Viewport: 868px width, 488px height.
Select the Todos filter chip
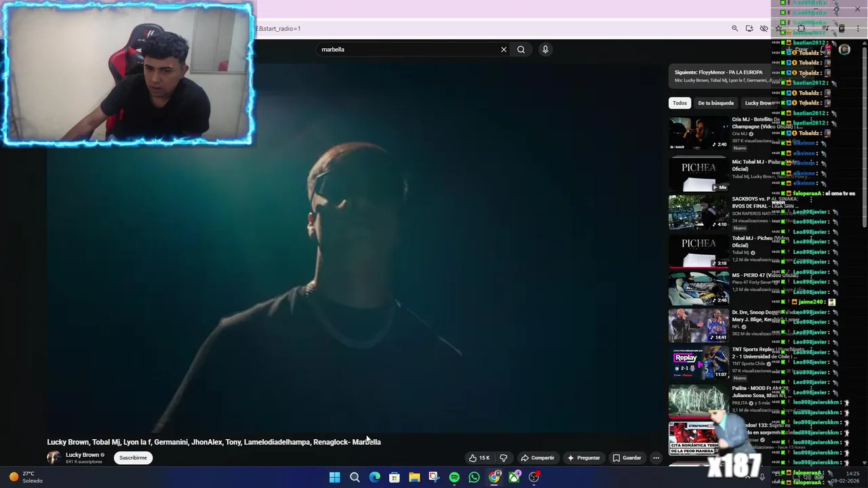click(x=679, y=103)
